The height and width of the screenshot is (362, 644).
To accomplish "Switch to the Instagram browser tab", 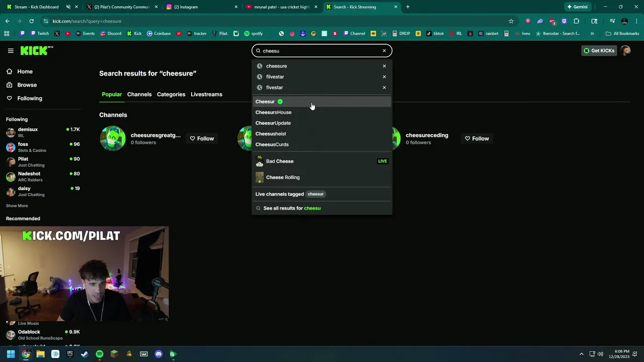I will [201, 7].
